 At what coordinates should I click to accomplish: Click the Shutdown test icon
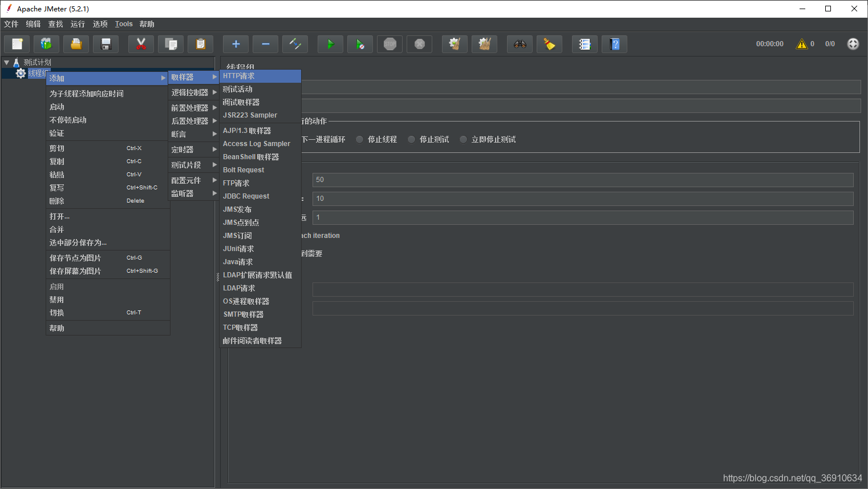(420, 44)
